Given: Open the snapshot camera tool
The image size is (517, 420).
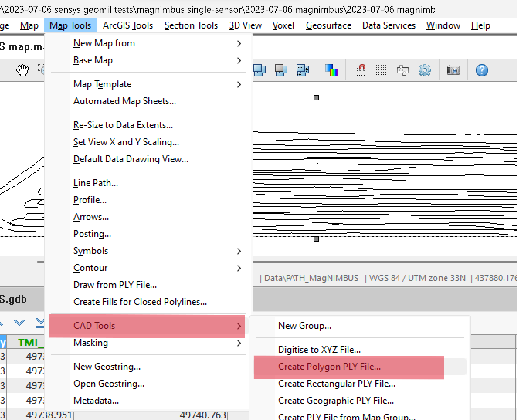Looking at the screenshot, I should click(x=453, y=70).
